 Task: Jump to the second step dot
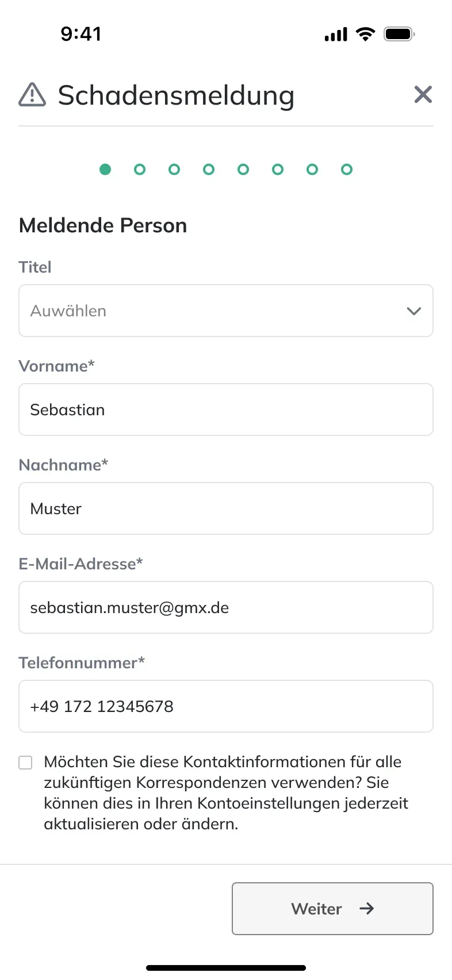[x=140, y=169]
